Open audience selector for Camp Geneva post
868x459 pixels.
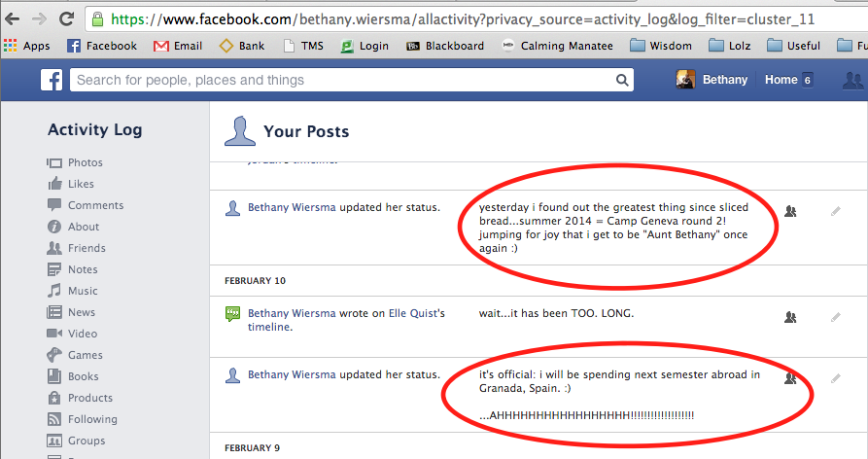point(790,210)
